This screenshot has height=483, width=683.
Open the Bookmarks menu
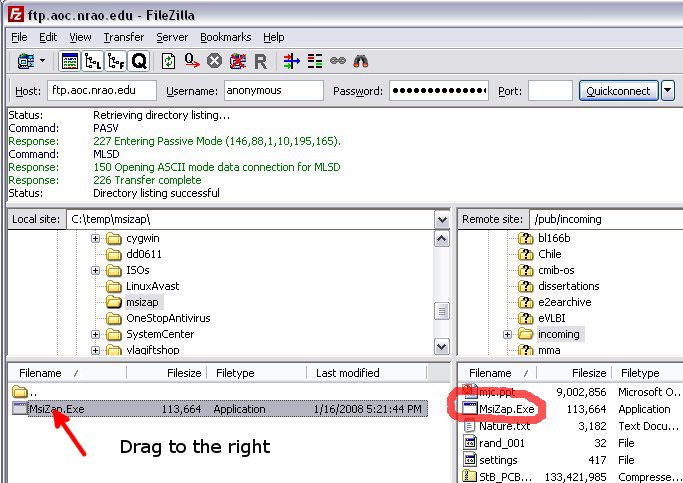coord(226,37)
